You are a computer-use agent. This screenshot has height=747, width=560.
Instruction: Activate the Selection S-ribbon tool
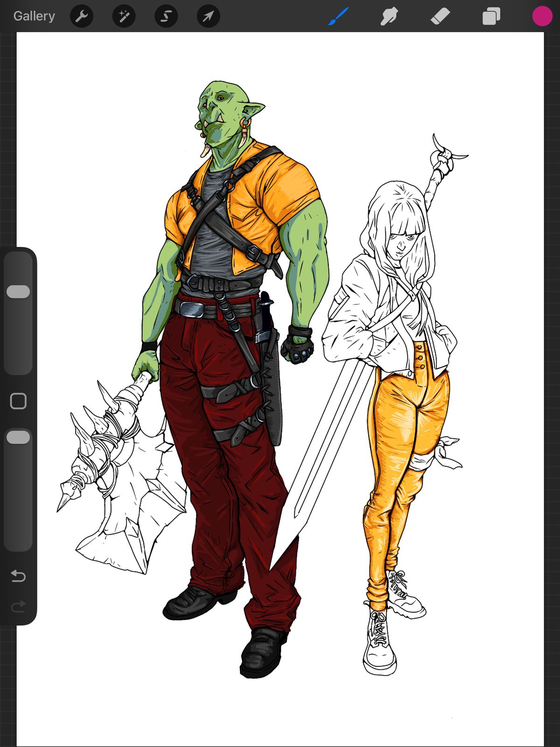(x=166, y=16)
